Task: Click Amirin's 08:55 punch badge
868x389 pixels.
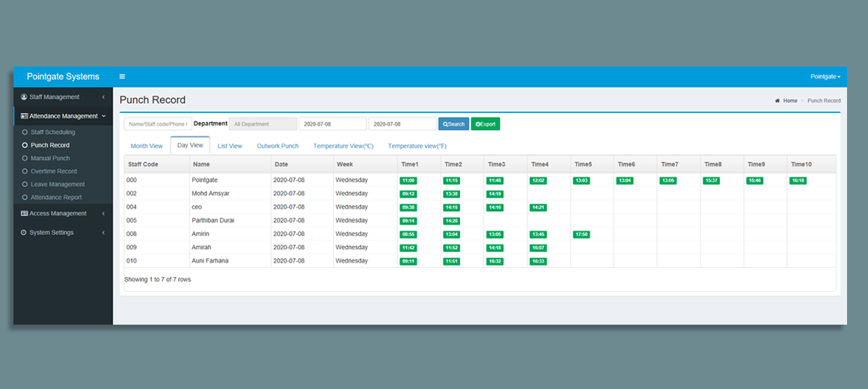Action: click(x=409, y=235)
